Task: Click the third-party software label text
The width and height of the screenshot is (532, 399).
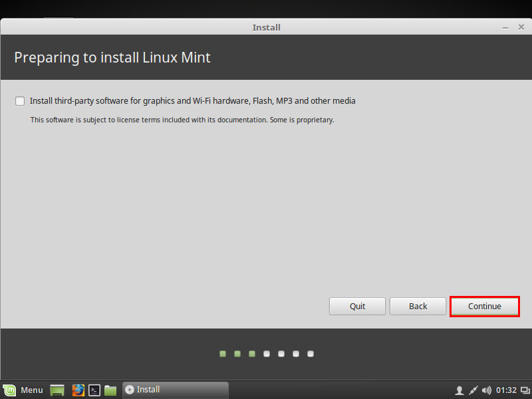Action: (192, 101)
